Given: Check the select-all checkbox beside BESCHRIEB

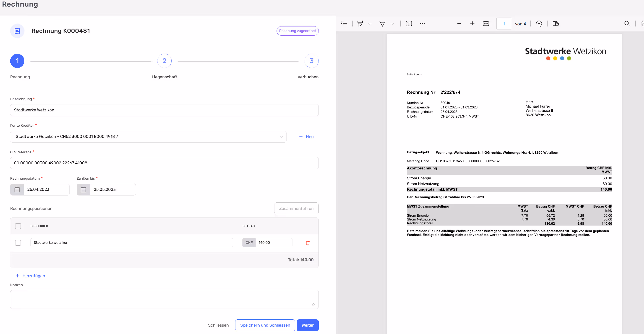Looking at the screenshot, I should 18,226.
